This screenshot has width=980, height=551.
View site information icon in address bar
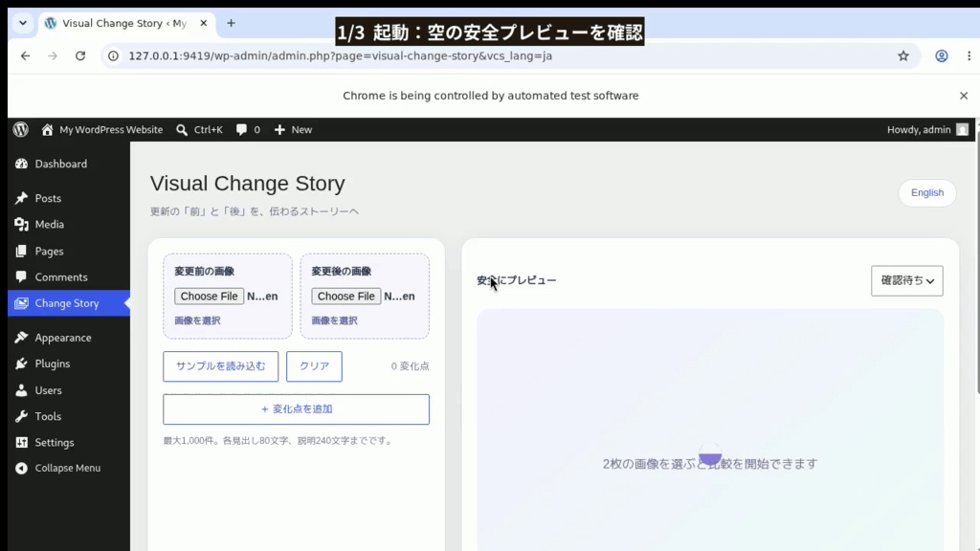(x=113, y=55)
